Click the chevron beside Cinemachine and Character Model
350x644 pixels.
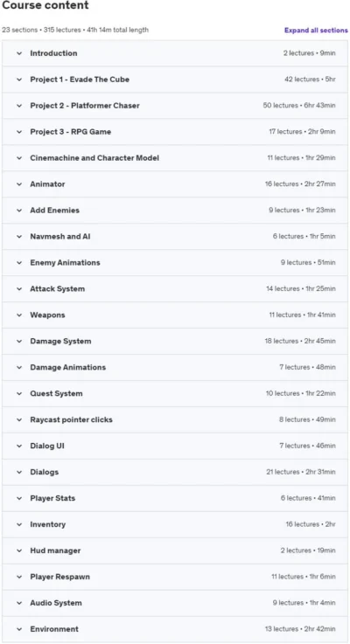[19, 158]
